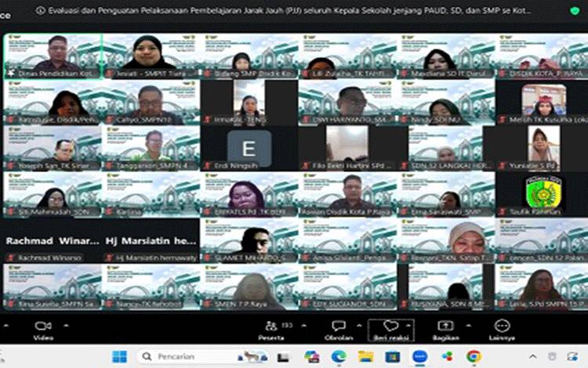Show hidden system tray icons chevron
The image size is (588, 368).
point(532,356)
